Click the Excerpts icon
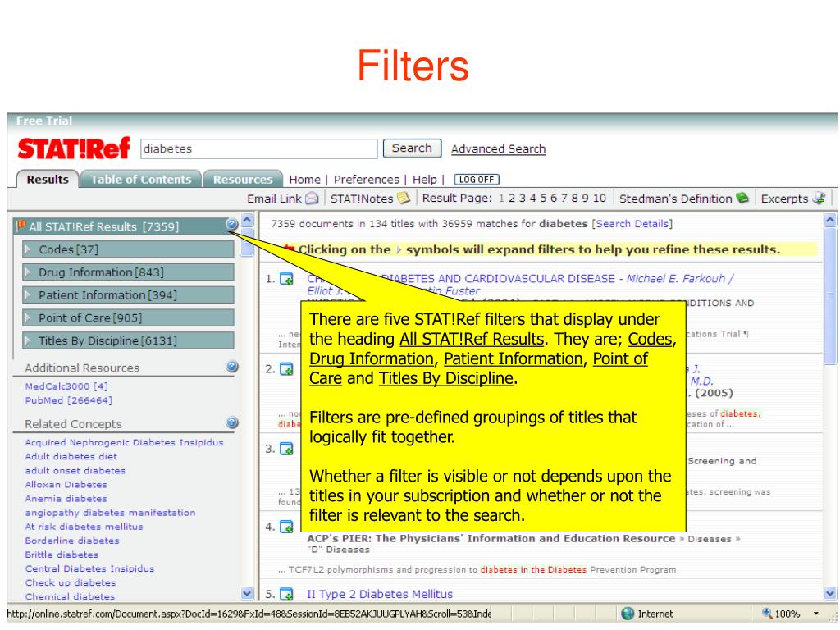Viewport: 840px width, 630px height. point(819,199)
